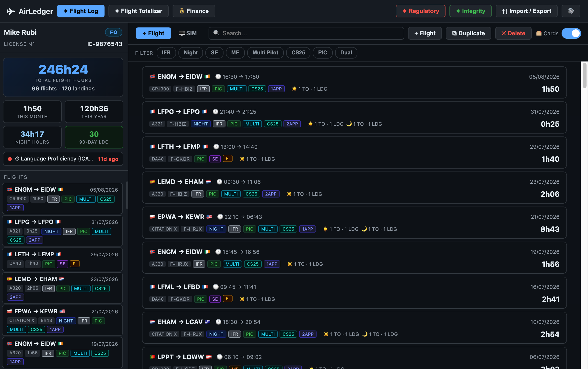
Task: Open the Flight Log tab
Action: pyautogui.click(x=81, y=11)
